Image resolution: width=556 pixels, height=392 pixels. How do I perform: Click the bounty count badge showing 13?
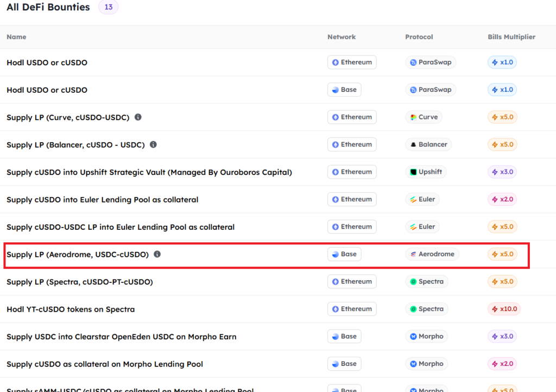pos(108,7)
